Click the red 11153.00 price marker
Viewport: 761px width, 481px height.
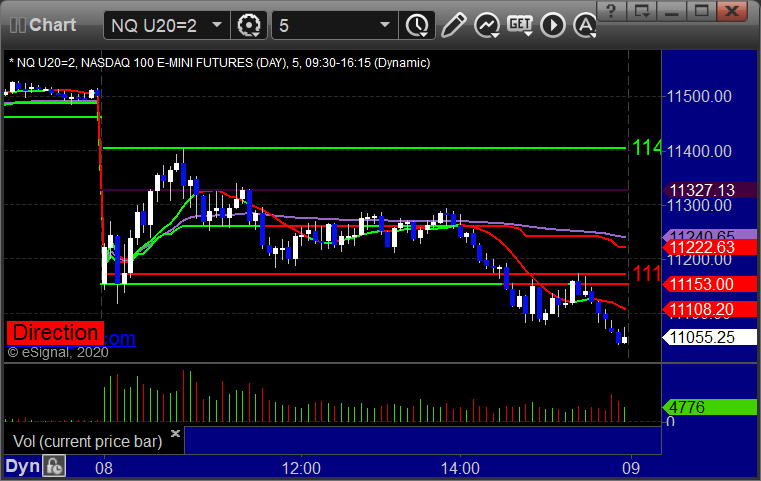point(709,284)
